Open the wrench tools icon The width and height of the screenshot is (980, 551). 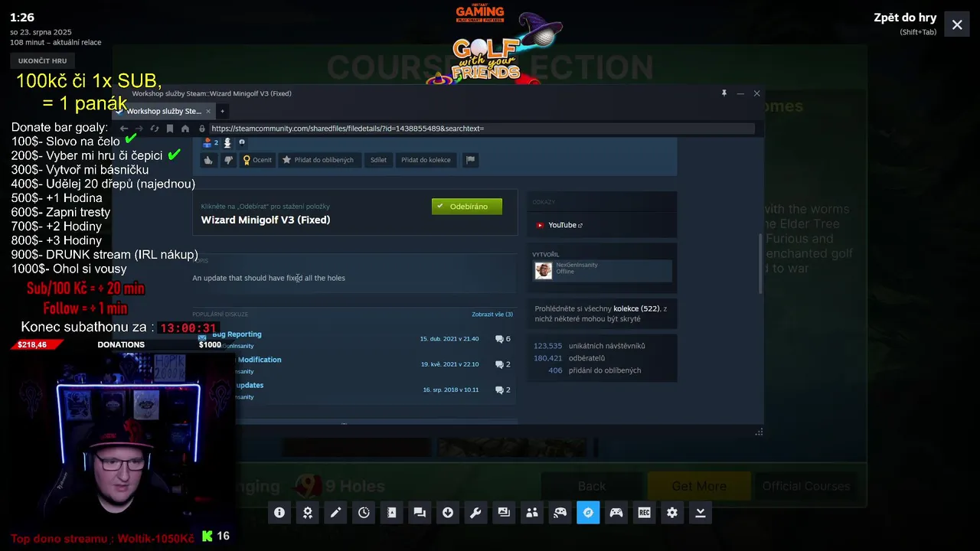click(475, 513)
